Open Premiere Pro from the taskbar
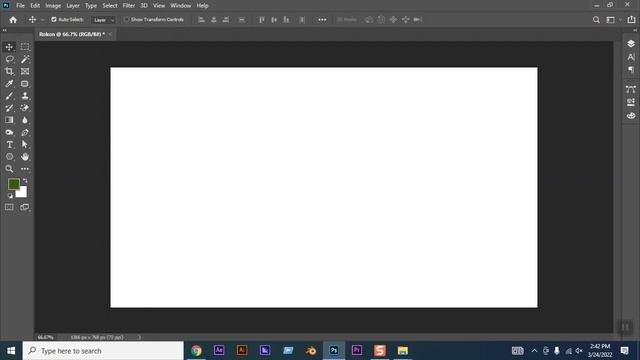Image resolution: width=640 pixels, height=360 pixels. (x=357, y=351)
